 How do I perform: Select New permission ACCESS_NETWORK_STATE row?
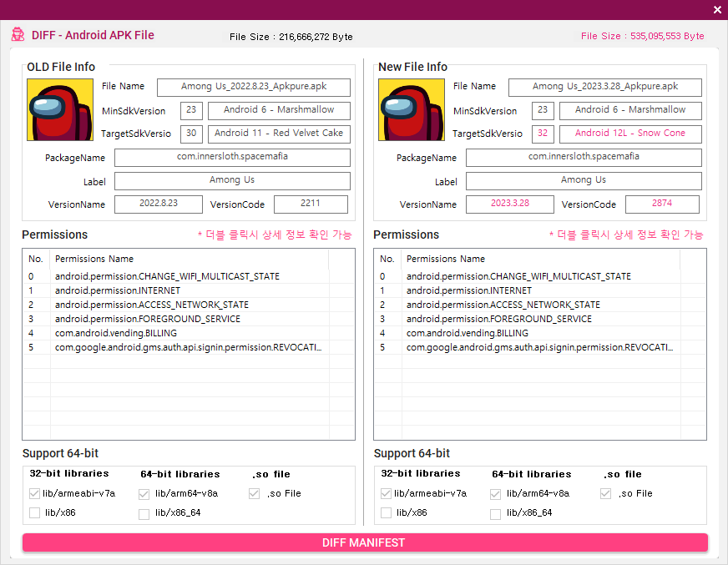coord(540,305)
